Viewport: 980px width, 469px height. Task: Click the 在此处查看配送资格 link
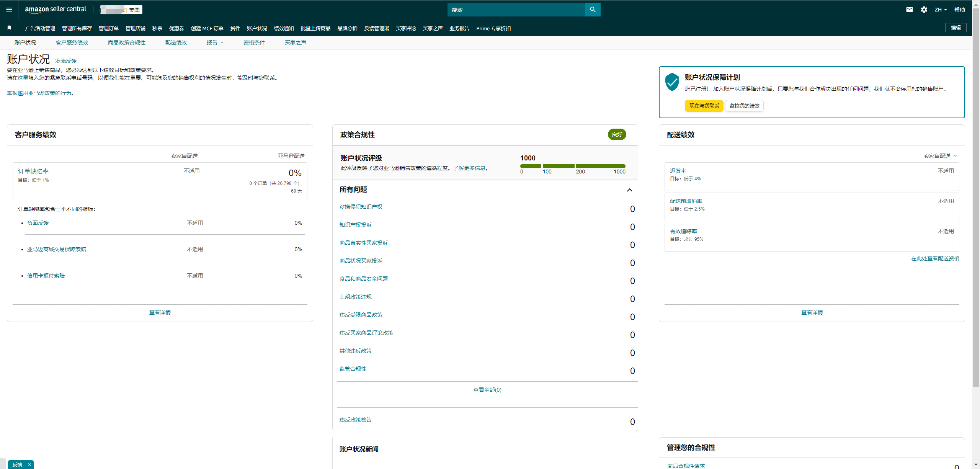(x=935, y=258)
